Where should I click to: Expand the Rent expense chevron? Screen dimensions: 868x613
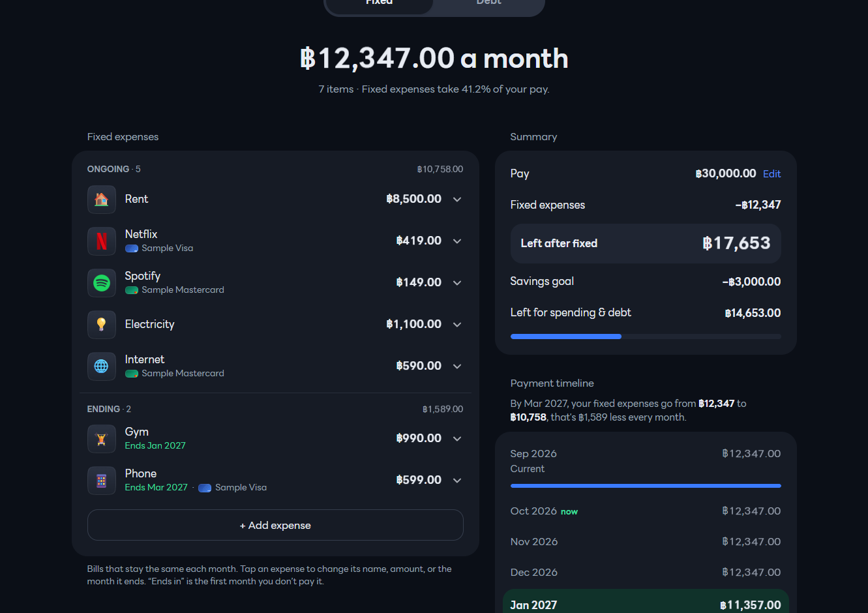(457, 200)
